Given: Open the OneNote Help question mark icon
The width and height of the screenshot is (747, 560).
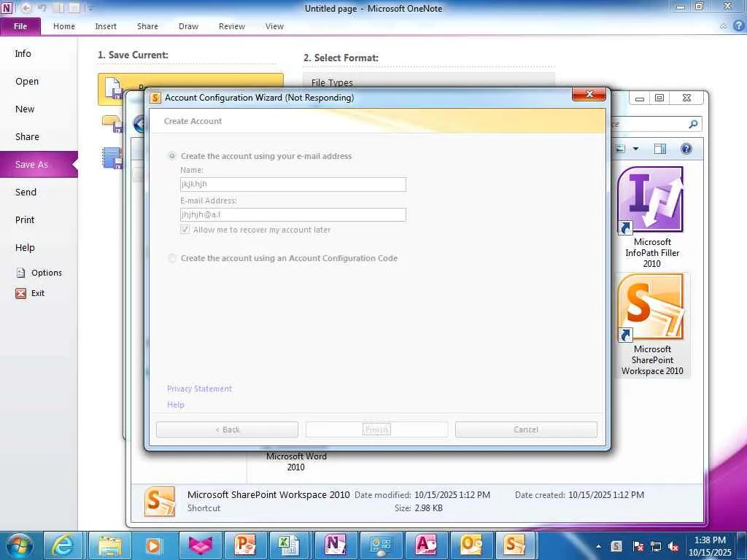Looking at the screenshot, I should point(739,26).
